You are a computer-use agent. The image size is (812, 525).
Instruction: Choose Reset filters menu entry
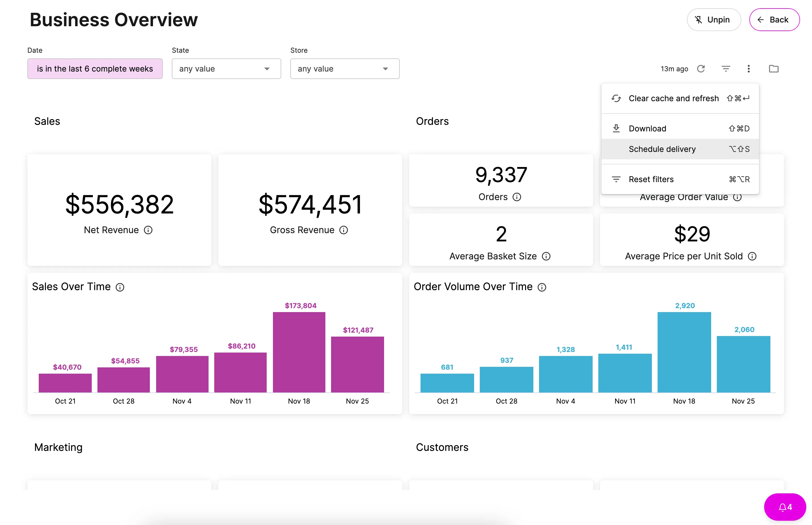tap(680, 179)
